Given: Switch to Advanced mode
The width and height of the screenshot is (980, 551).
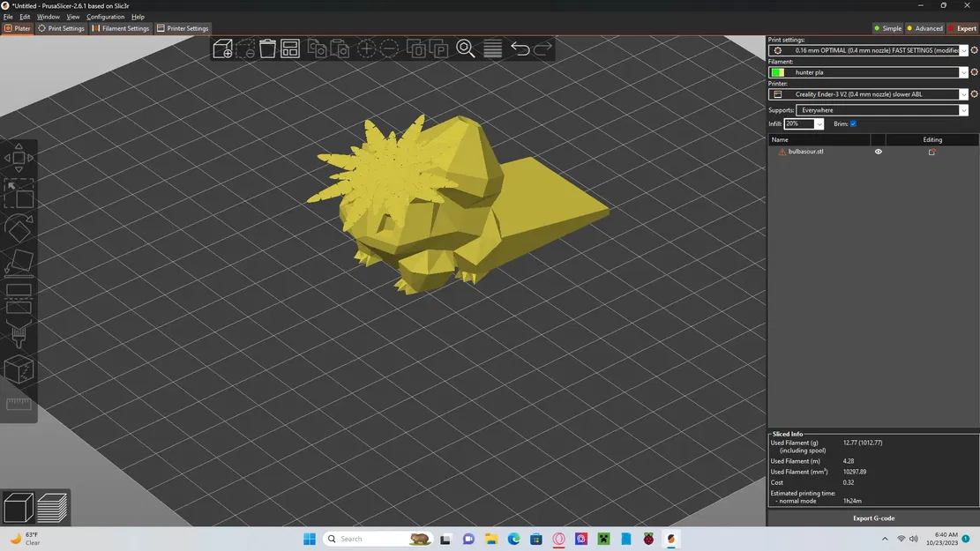Looking at the screenshot, I should pos(925,28).
